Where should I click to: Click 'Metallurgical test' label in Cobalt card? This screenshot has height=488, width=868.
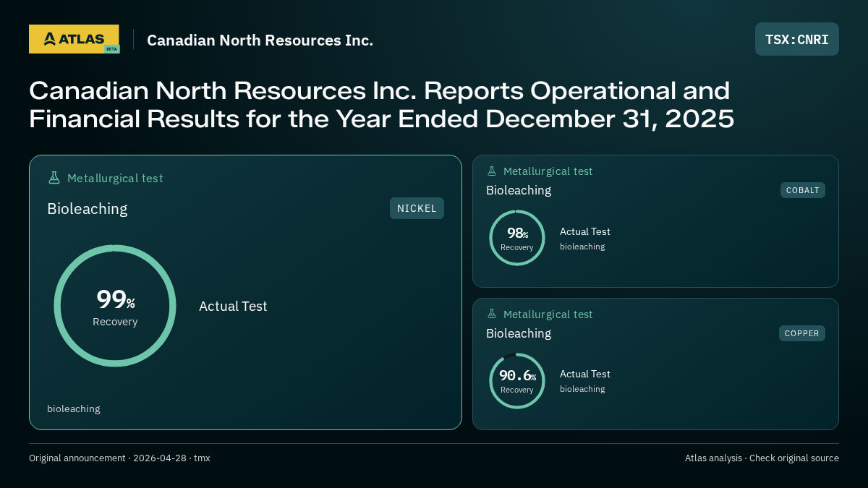548,171
